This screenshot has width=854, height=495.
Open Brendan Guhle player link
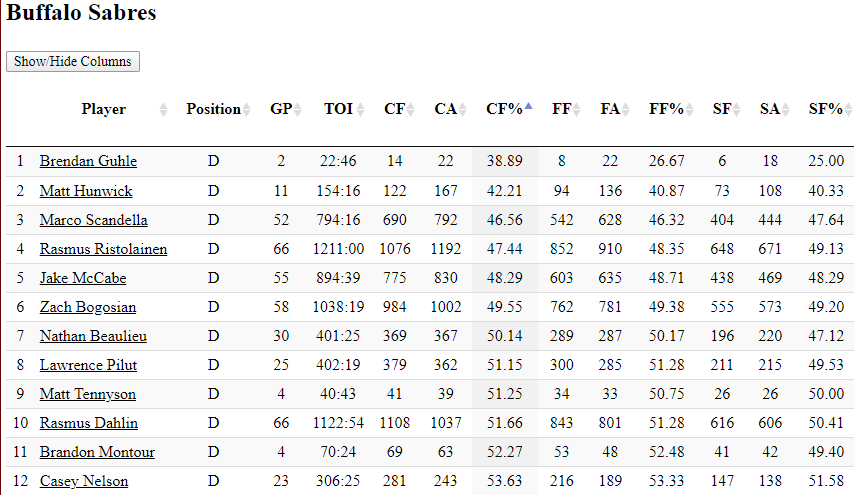(88, 161)
